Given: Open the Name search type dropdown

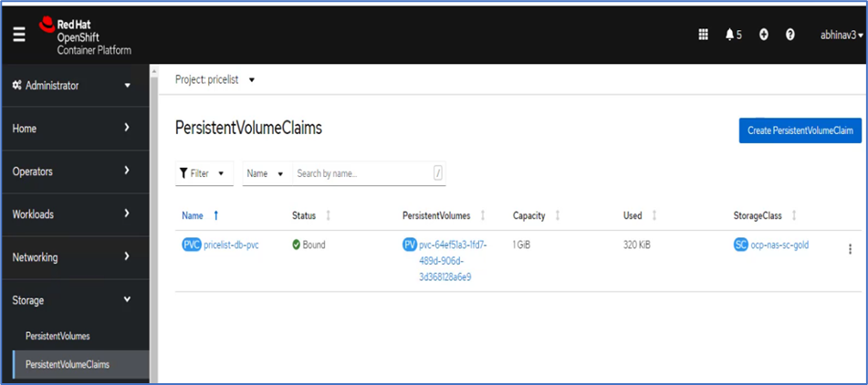Looking at the screenshot, I should click(267, 173).
